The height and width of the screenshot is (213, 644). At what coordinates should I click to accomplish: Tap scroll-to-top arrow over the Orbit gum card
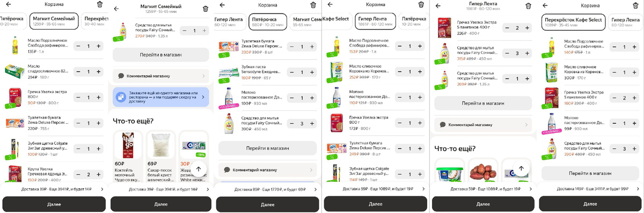tap(199, 169)
